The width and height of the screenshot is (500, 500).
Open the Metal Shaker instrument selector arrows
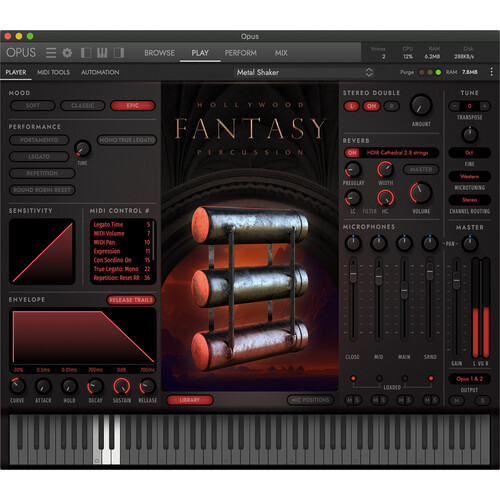click(x=369, y=72)
